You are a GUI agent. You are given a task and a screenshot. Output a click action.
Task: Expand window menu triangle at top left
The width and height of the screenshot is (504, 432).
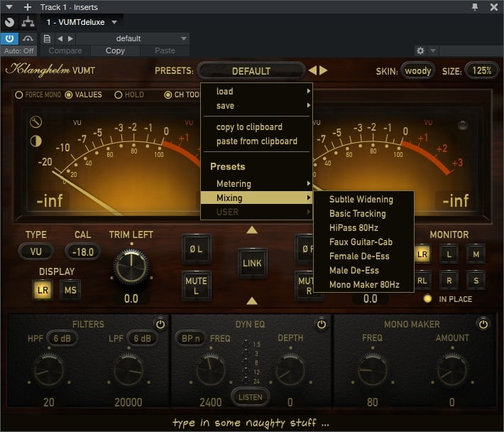point(9,7)
